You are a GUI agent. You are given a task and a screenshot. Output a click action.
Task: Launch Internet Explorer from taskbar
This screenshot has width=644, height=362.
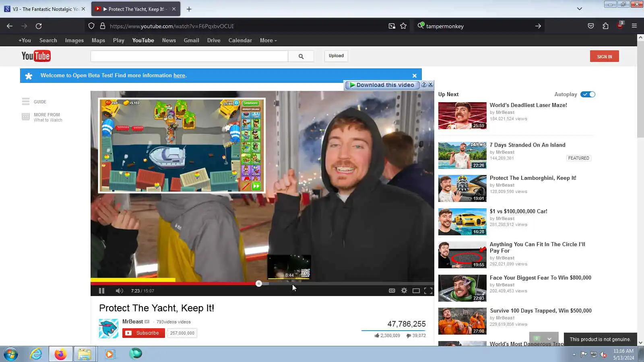(x=36, y=354)
